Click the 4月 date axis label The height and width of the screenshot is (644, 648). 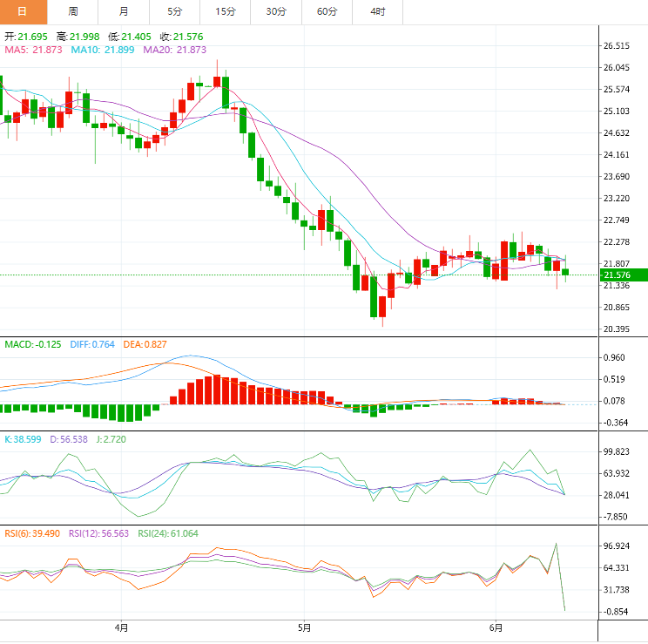pyautogui.click(x=121, y=627)
